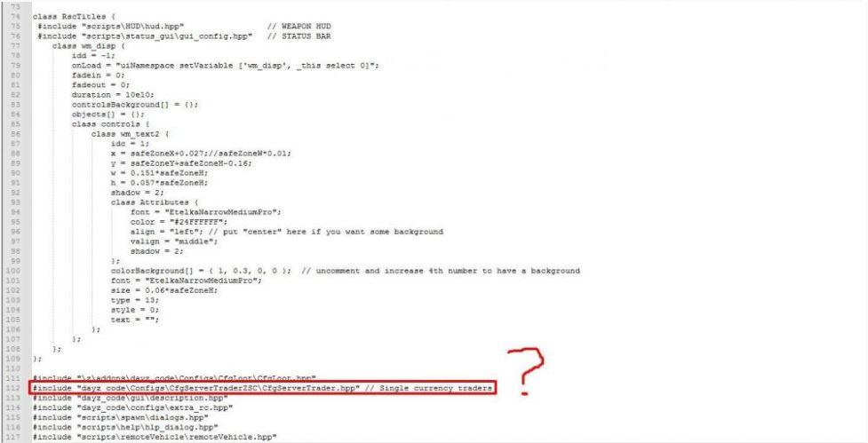Click the remoteVehicle.hpp include line
This screenshot has height=443, width=868.
click(155, 437)
